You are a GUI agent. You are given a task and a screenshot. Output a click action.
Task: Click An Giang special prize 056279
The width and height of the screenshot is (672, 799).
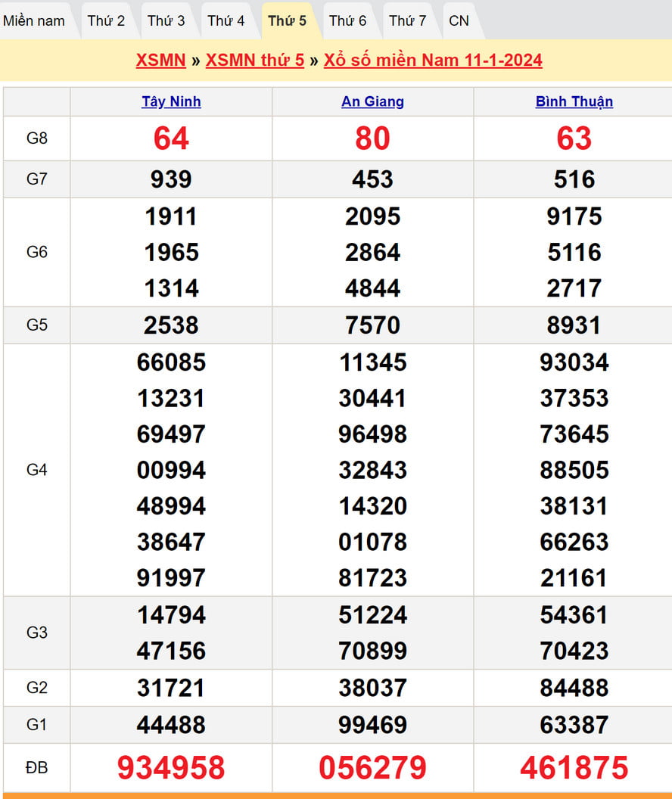[372, 767]
